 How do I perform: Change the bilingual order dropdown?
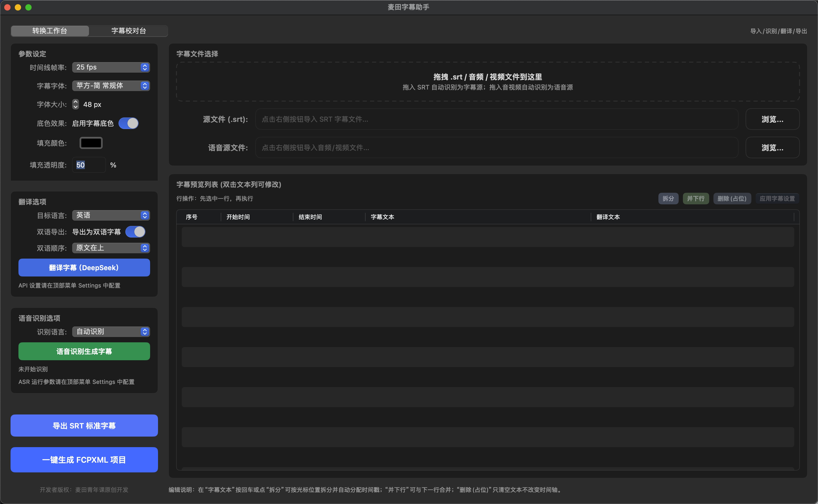pyautogui.click(x=111, y=248)
